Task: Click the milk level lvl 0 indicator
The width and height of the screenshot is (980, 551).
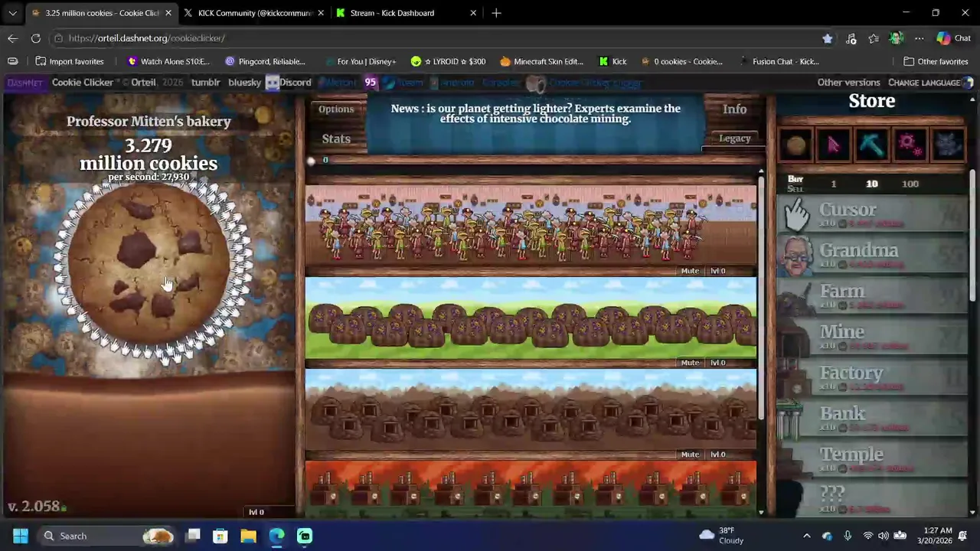Action: 256,512
